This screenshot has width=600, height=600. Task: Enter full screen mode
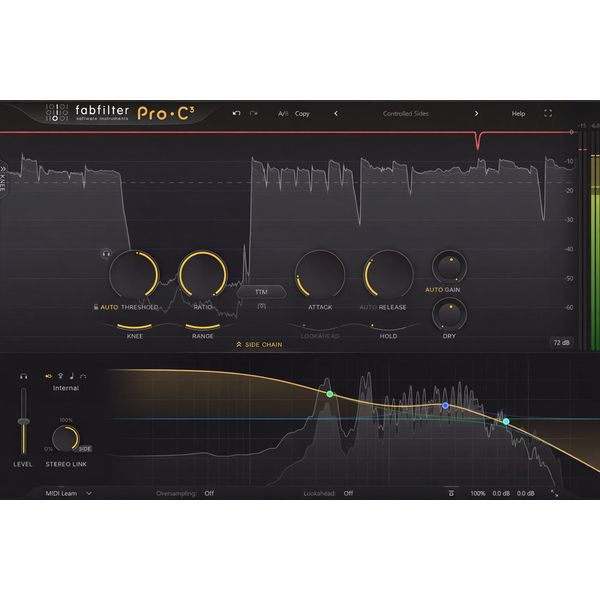click(548, 113)
